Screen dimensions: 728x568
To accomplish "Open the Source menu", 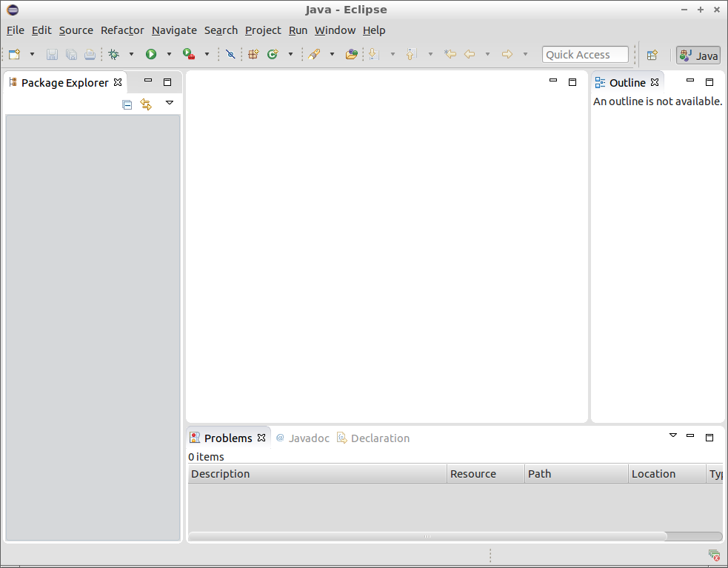I will tap(76, 30).
